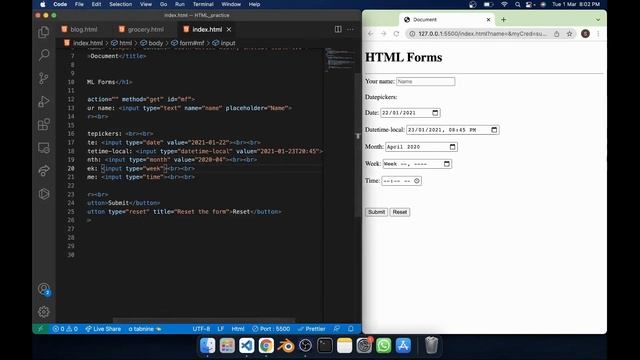The image size is (640, 360).
Task: Open the Live Share activity bar icon
Action: tap(44, 171)
